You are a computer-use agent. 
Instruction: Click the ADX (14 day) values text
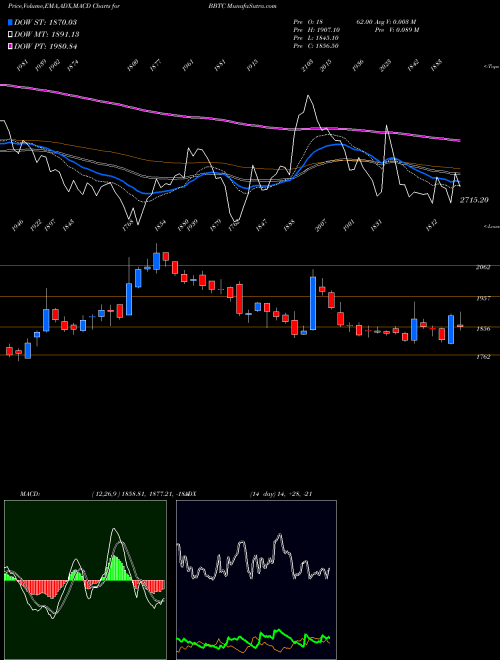281,494
